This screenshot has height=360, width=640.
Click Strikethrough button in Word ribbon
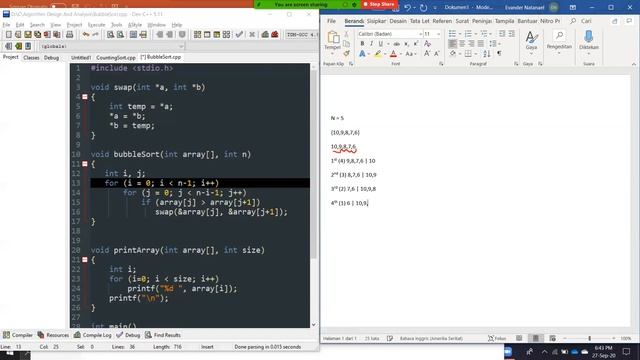pyautogui.click(x=396, y=44)
